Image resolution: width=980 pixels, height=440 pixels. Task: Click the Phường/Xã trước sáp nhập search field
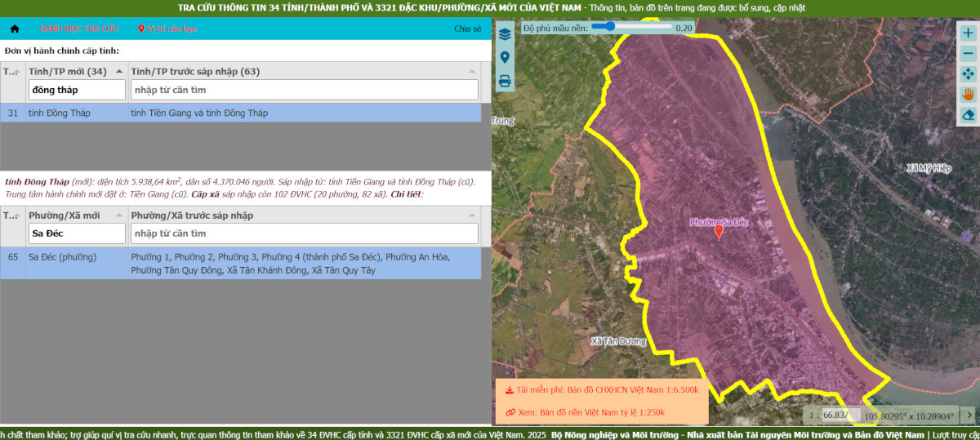tap(304, 233)
